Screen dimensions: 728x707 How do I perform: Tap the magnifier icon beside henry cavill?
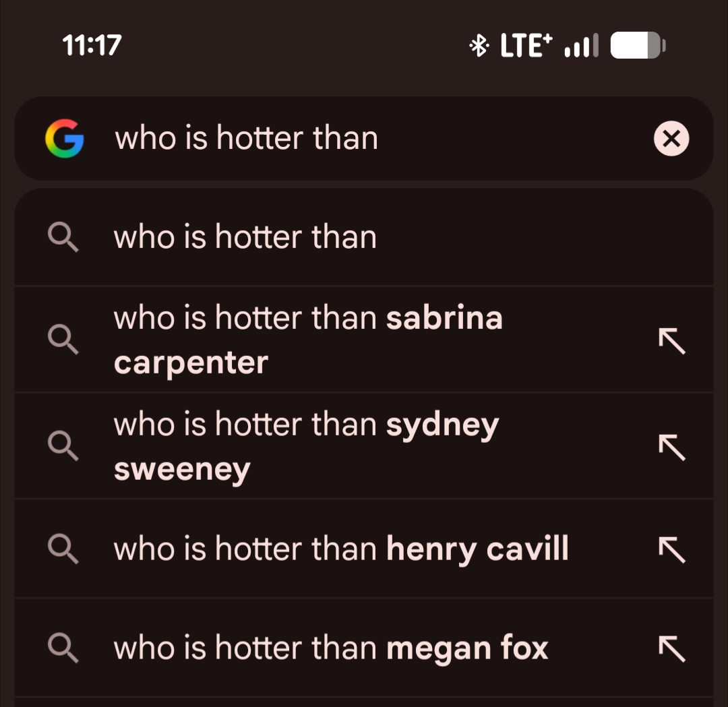63,549
